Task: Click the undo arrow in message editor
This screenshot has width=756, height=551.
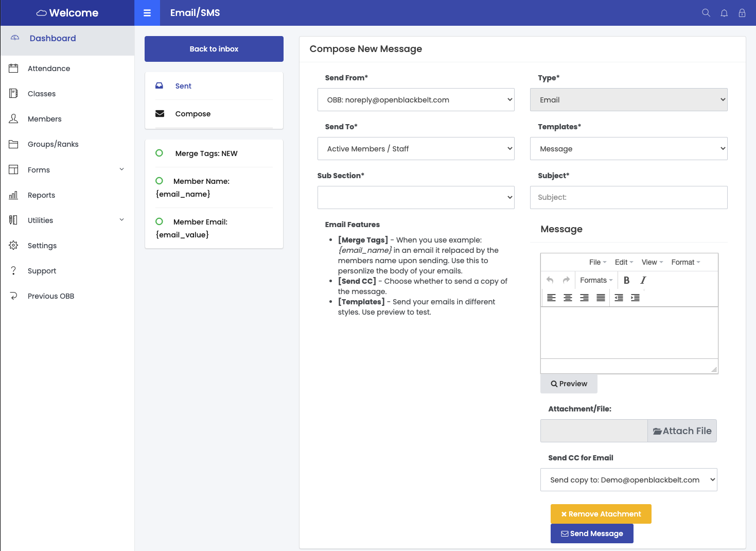Action: [x=550, y=280]
